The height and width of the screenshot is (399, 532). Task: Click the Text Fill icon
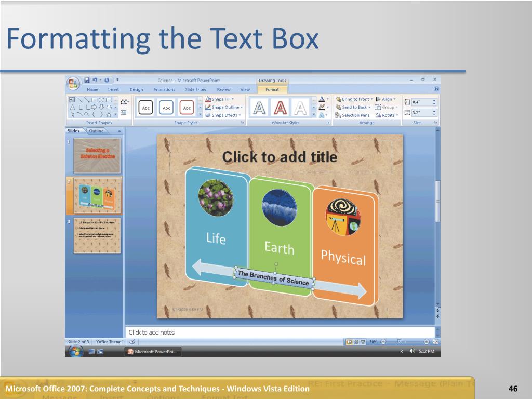tap(322, 99)
